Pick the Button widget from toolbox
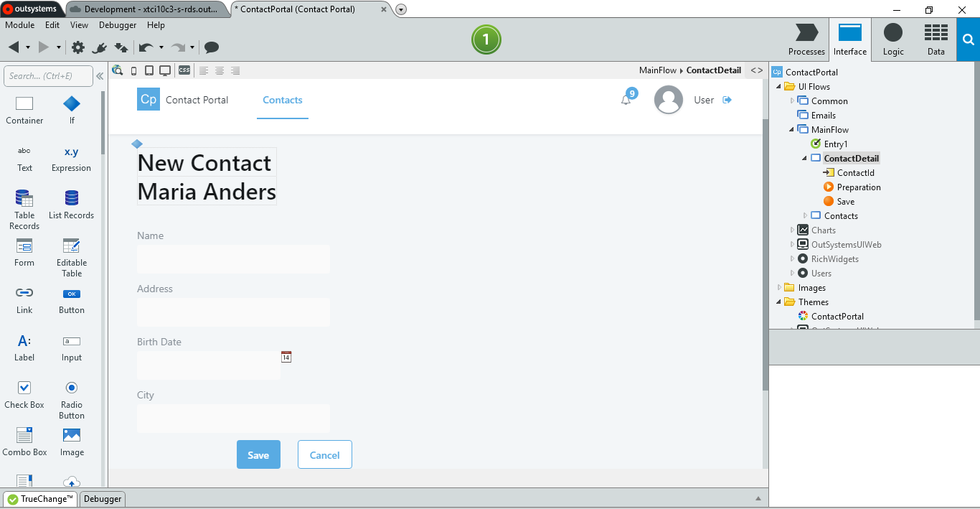980x509 pixels. (x=72, y=300)
